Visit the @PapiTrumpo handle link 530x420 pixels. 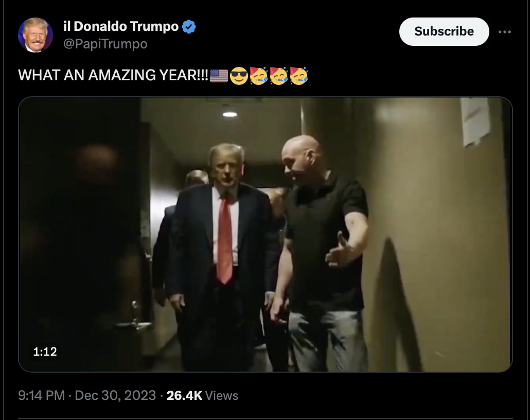tap(105, 44)
